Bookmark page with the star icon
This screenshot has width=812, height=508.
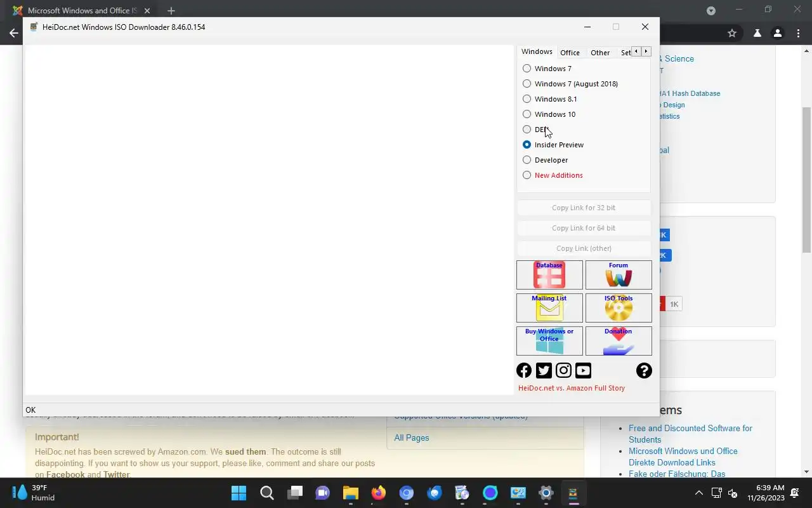pos(732,33)
